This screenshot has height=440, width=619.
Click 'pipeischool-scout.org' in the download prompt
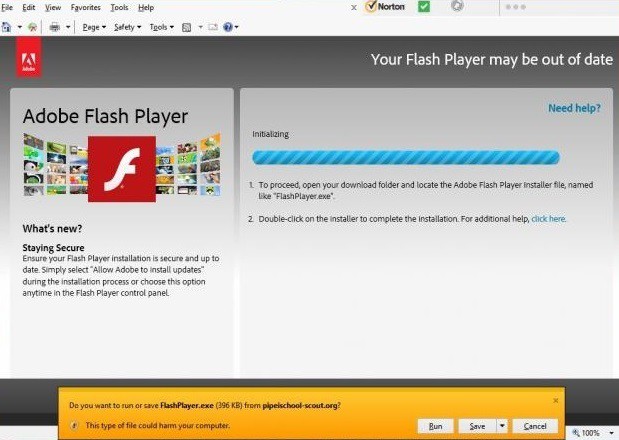pos(300,405)
